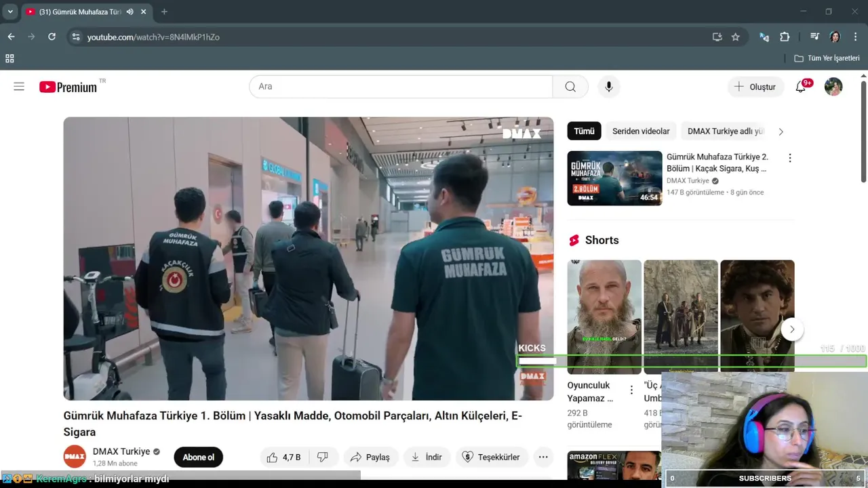
Task: Click the 1,28 Mn abone text
Action: (115, 464)
